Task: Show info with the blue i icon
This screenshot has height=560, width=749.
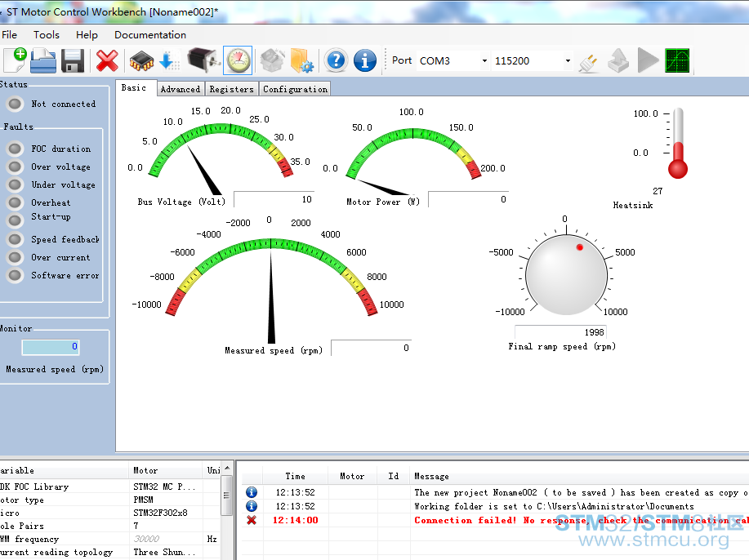Action: pyautogui.click(x=365, y=60)
